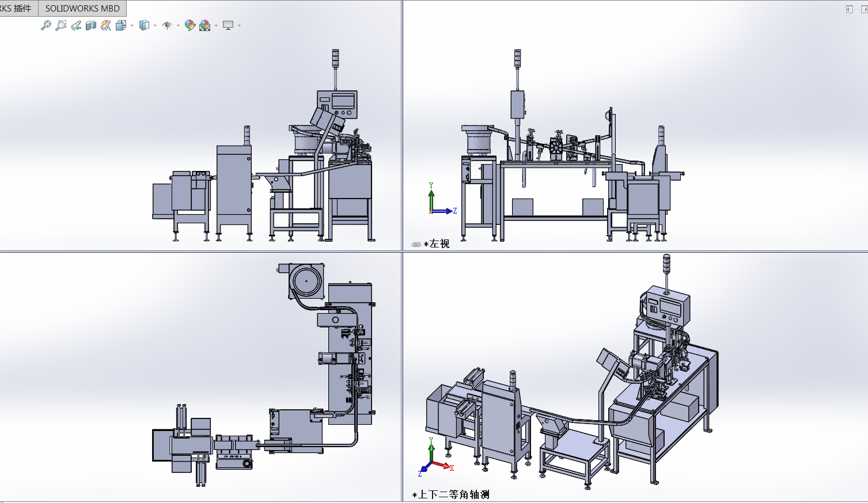
Task: Click the *上下二等角轴测 view label
Action: pyautogui.click(x=451, y=494)
